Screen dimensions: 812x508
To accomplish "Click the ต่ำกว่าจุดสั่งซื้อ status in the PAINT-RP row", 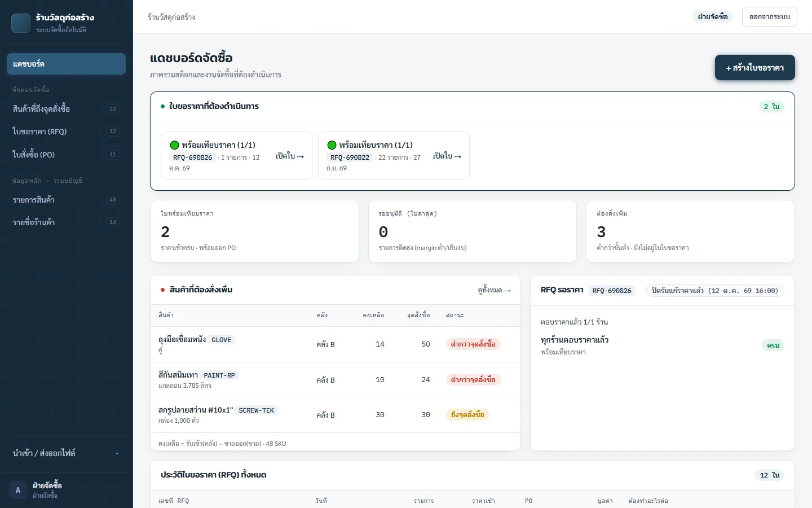I will point(473,380).
